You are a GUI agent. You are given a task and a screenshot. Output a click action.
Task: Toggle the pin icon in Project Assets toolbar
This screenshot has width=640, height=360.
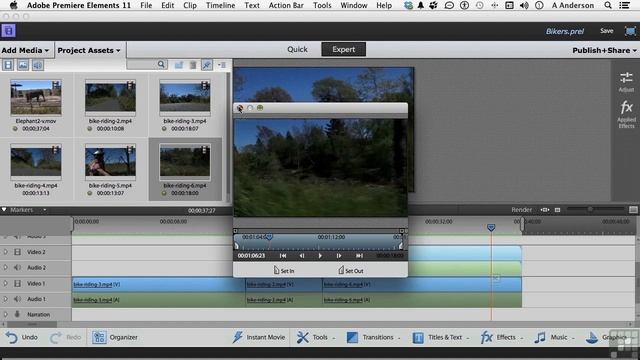207,65
